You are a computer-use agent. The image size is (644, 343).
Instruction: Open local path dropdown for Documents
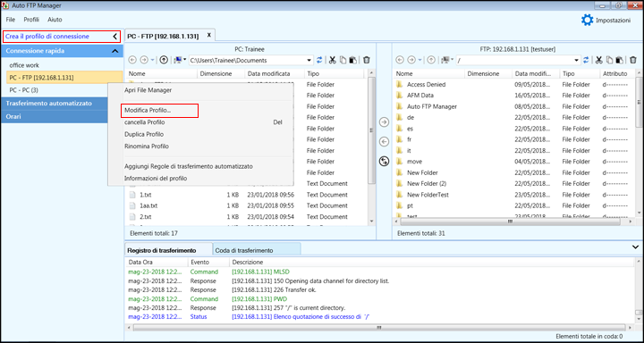tap(309, 61)
